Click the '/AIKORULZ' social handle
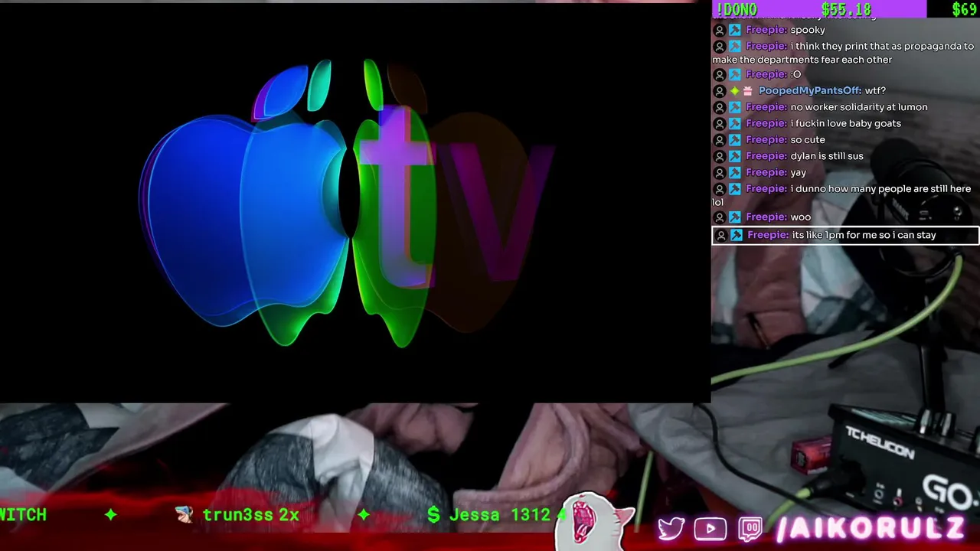Screen dimensions: 980x551 pos(871,529)
